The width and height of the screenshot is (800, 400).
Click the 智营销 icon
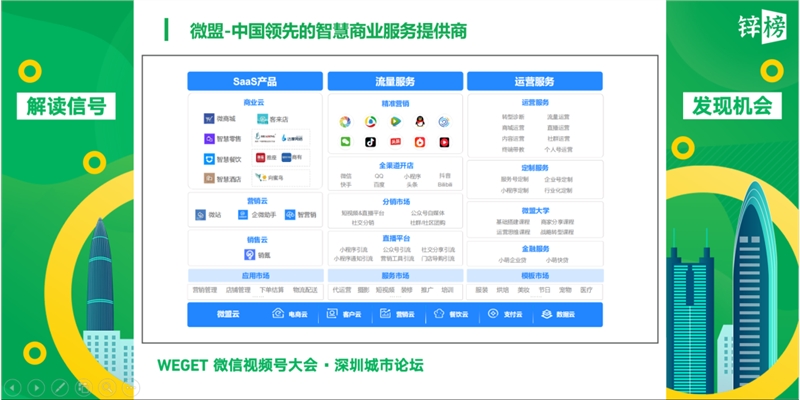(x=290, y=215)
